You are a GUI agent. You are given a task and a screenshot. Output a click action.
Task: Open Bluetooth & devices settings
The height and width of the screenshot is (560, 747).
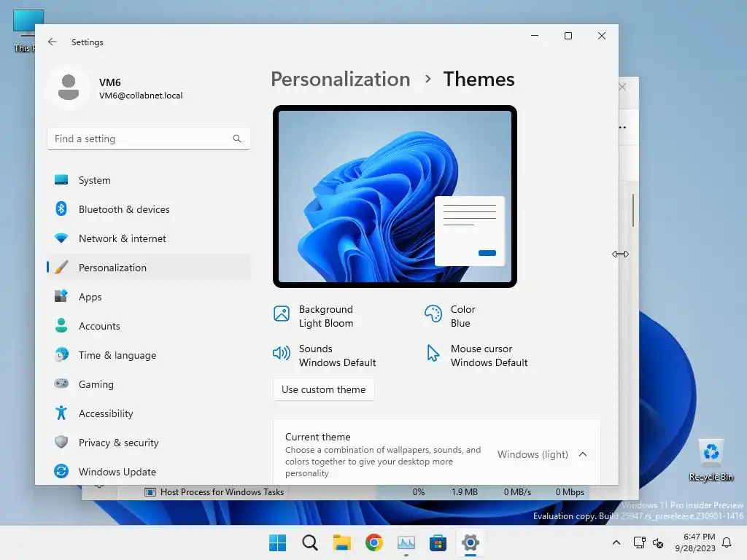tap(149, 209)
